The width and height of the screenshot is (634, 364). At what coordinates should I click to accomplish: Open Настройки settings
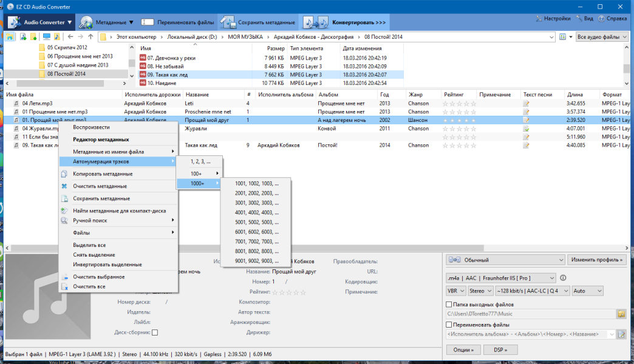tap(553, 19)
